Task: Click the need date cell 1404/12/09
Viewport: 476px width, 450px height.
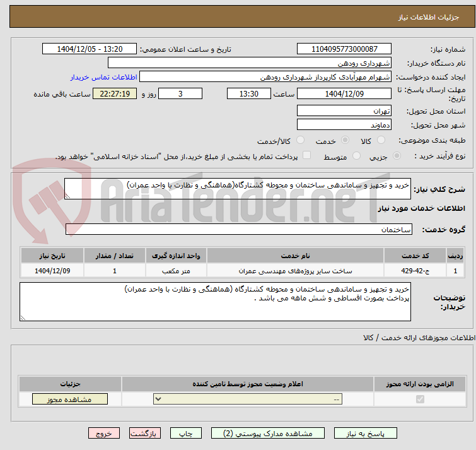Action: 52,271
